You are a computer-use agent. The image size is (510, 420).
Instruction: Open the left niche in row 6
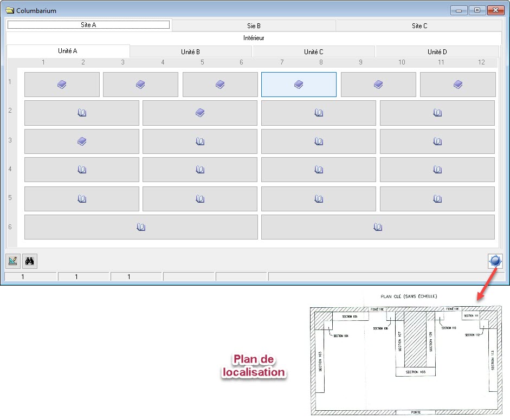click(141, 227)
